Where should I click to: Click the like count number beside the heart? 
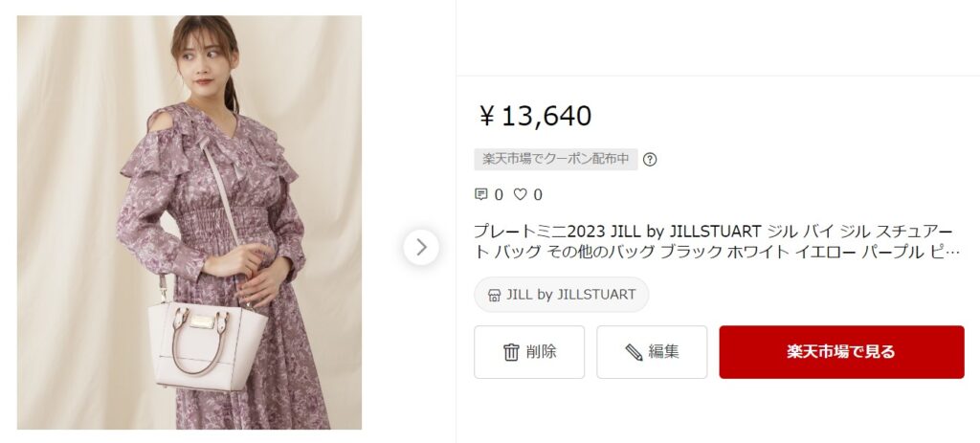[x=538, y=195]
